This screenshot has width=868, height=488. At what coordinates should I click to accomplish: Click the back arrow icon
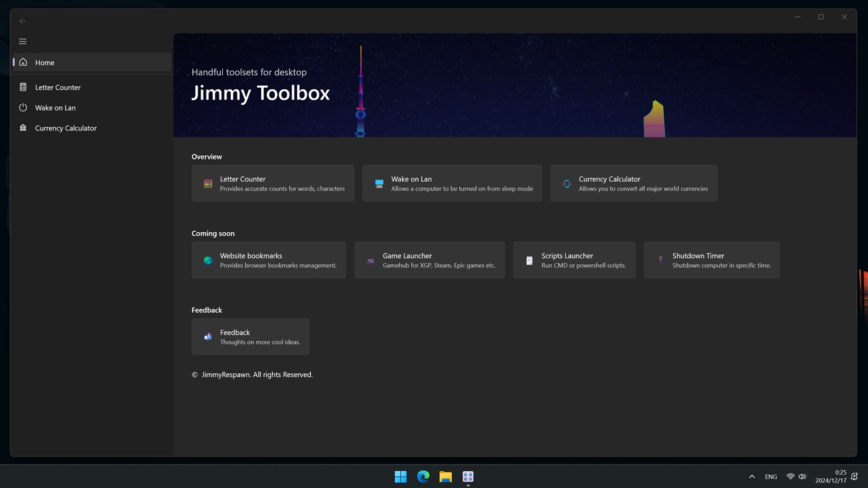coord(23,21)
